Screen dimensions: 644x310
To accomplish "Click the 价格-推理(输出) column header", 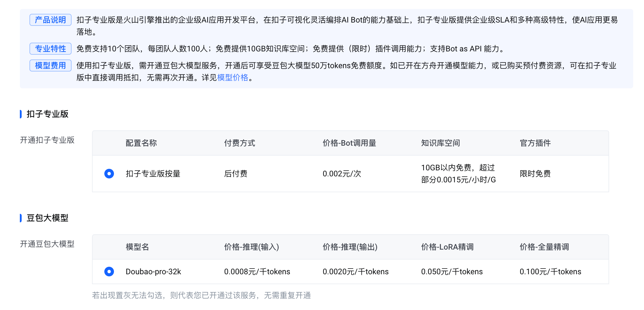I will click(x=350, y=247).
